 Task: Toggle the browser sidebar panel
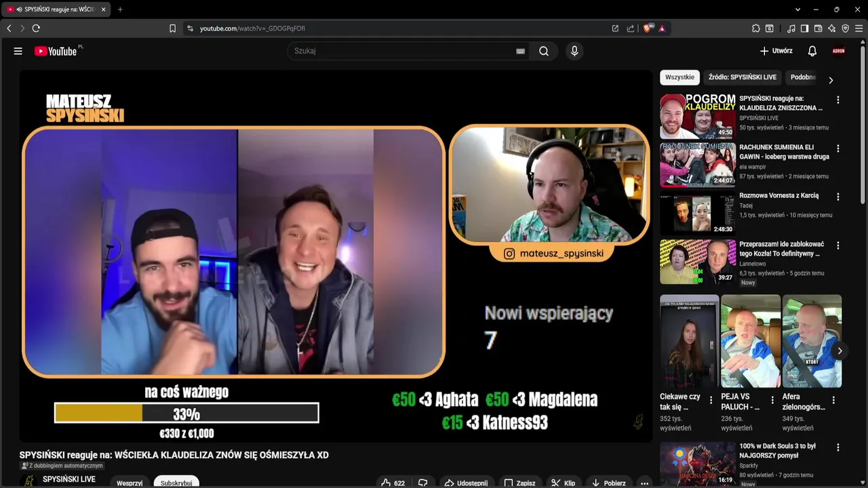click(x=804, y=28)
